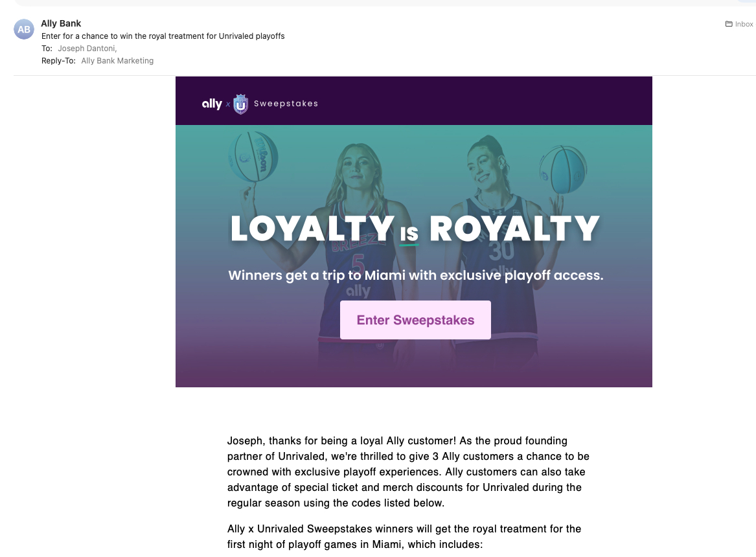Click the Inbox mailbox label
756x557 pixels.
pos(744,24)
